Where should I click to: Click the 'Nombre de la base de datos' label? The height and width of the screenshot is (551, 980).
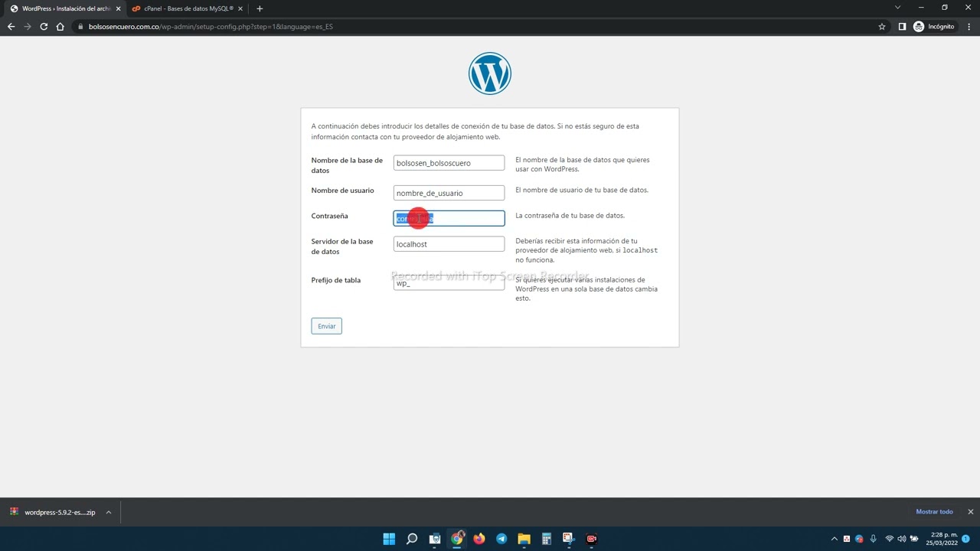click(347, 165)
